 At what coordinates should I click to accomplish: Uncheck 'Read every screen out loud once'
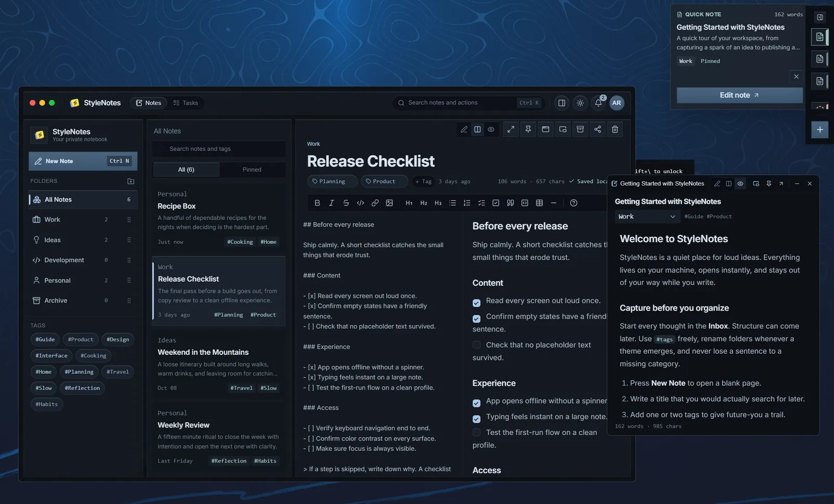tap(476, 303)
